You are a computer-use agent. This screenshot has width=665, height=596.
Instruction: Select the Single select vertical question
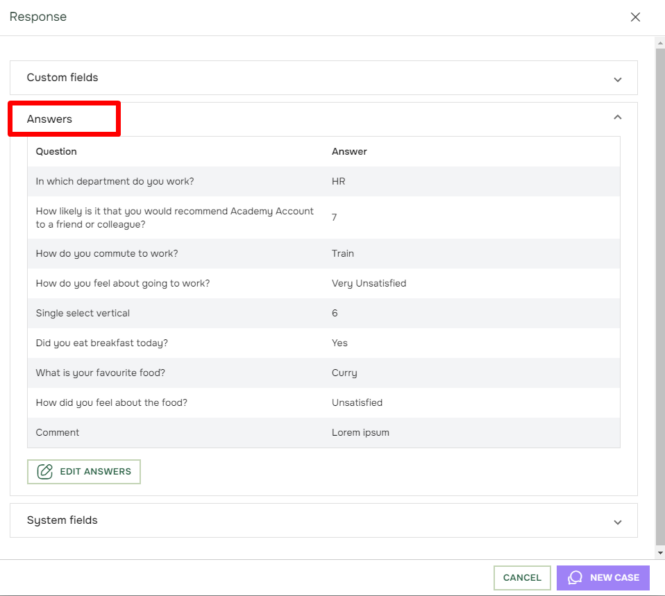[x=83, y=313]
